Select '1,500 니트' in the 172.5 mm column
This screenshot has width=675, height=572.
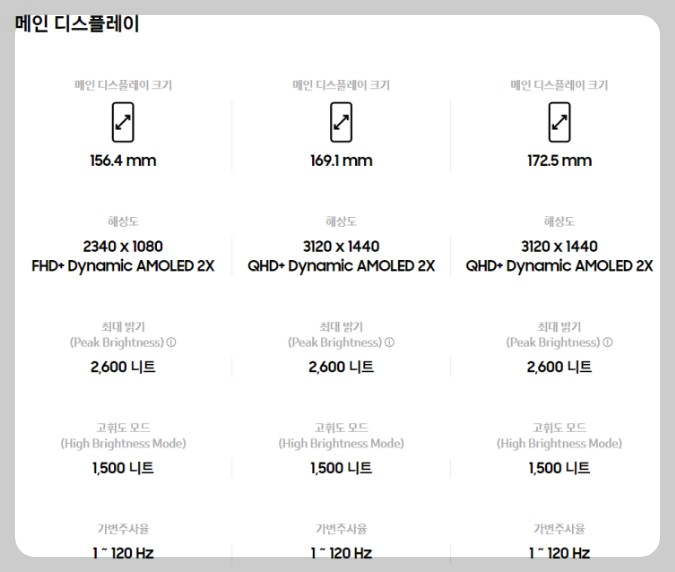coord(560,468)
